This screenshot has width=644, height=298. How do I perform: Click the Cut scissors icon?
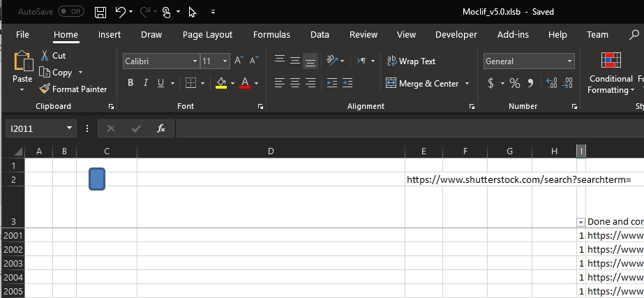click(45, 55)
